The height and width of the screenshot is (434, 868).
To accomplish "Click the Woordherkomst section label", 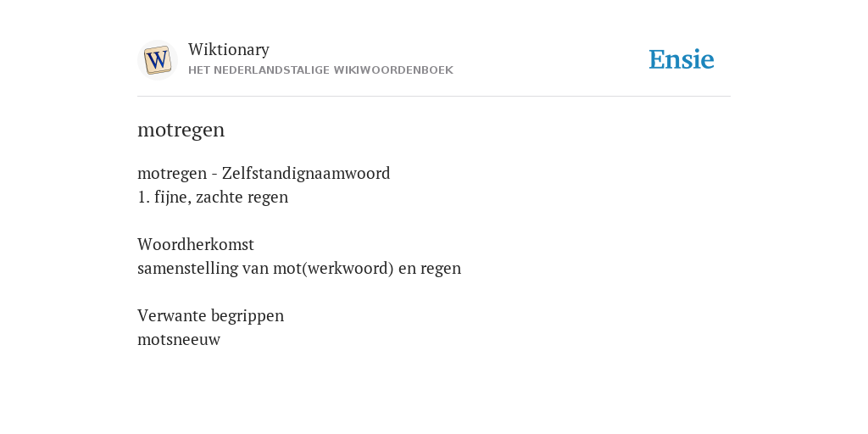I will click(x=196, y=245).
